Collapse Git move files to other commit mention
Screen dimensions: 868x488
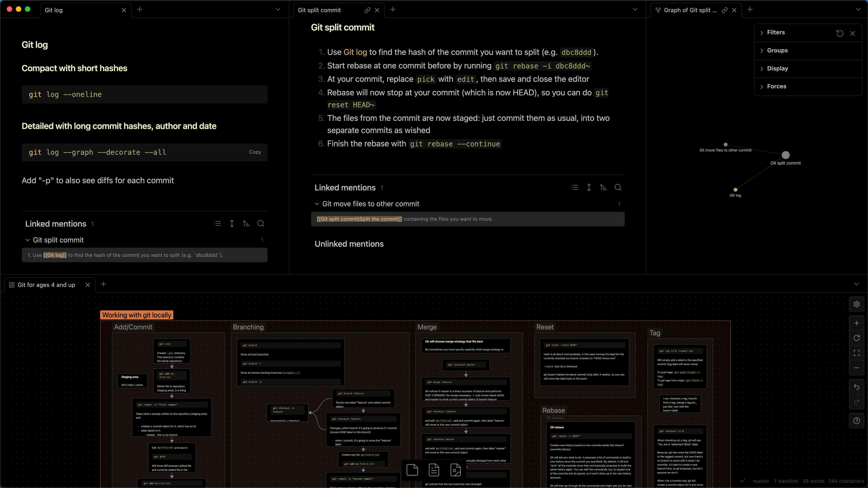click(317, 204)
